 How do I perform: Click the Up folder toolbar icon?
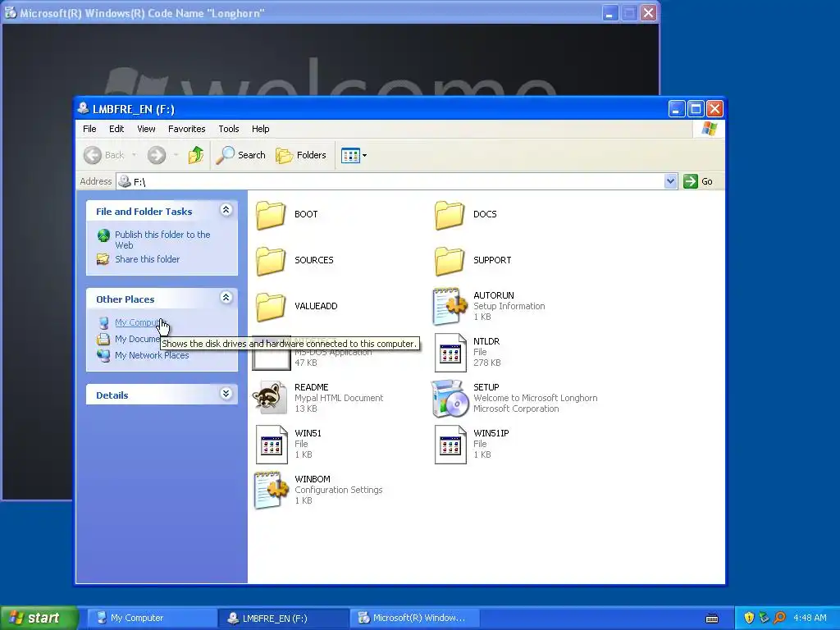click(x=196, y=155)
